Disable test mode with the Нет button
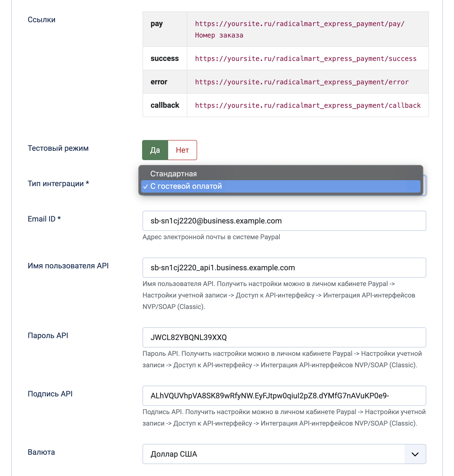The width and height of the screenshot is (454, 476). click(x=182, y=150)
